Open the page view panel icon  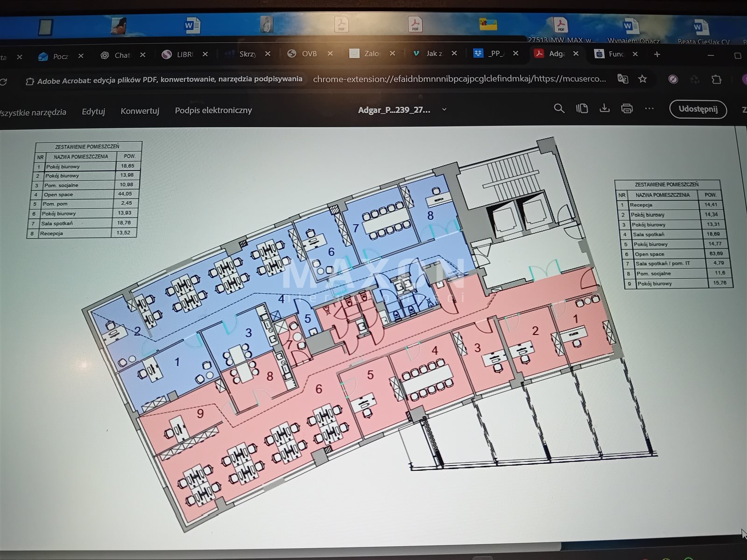pos(582,109)
